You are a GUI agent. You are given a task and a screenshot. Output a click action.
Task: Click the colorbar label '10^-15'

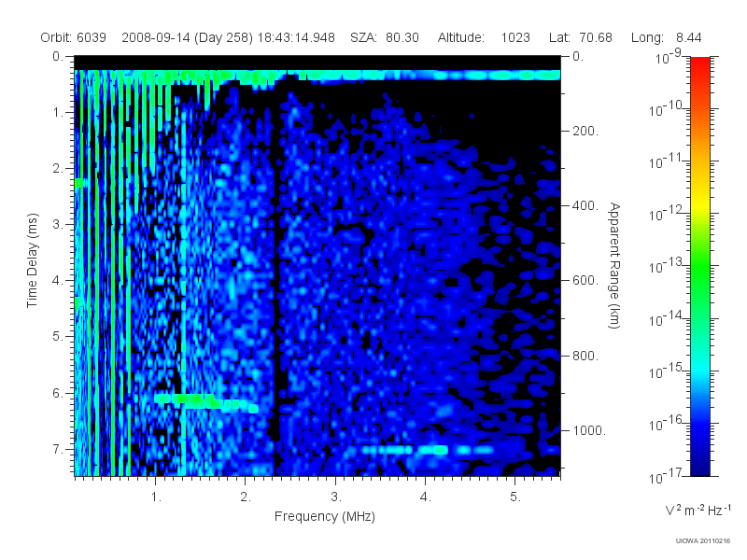(667, 371)
